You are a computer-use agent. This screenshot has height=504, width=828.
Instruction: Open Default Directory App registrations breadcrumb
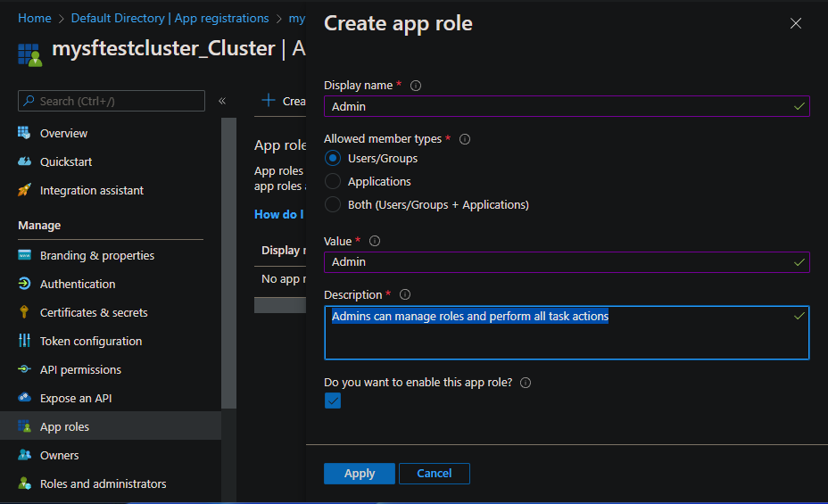pos(170,18)
